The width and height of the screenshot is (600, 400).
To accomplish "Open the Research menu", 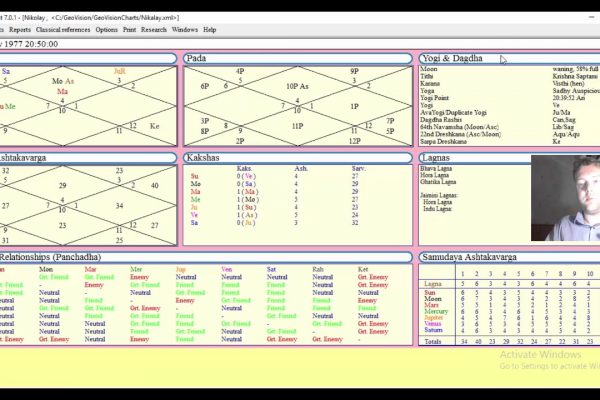I will (x=154, y=30).
